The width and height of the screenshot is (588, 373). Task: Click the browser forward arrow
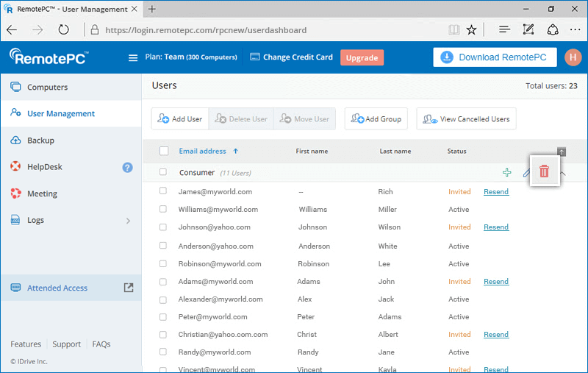pos(37,29)
